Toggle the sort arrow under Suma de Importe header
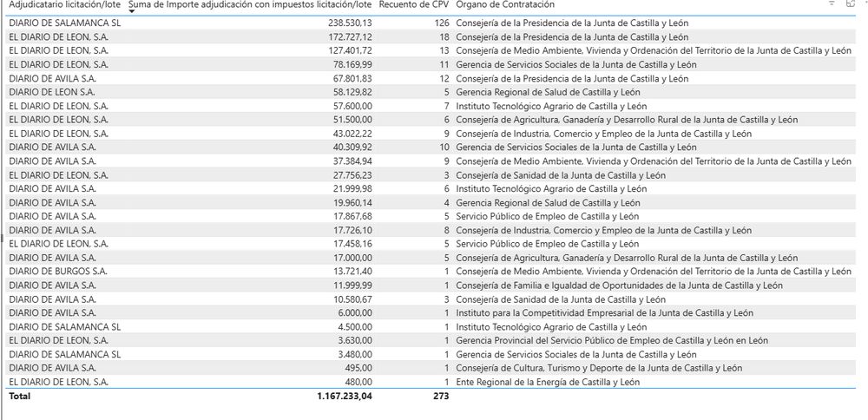The height and width of the screenshot is (420, 868). point(132,11)
